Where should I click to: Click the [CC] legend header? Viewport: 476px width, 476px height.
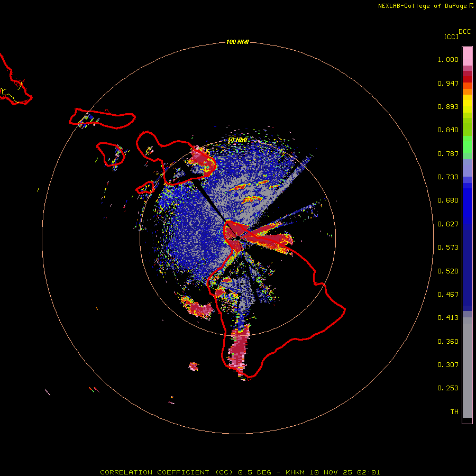(x=451, y=36)
